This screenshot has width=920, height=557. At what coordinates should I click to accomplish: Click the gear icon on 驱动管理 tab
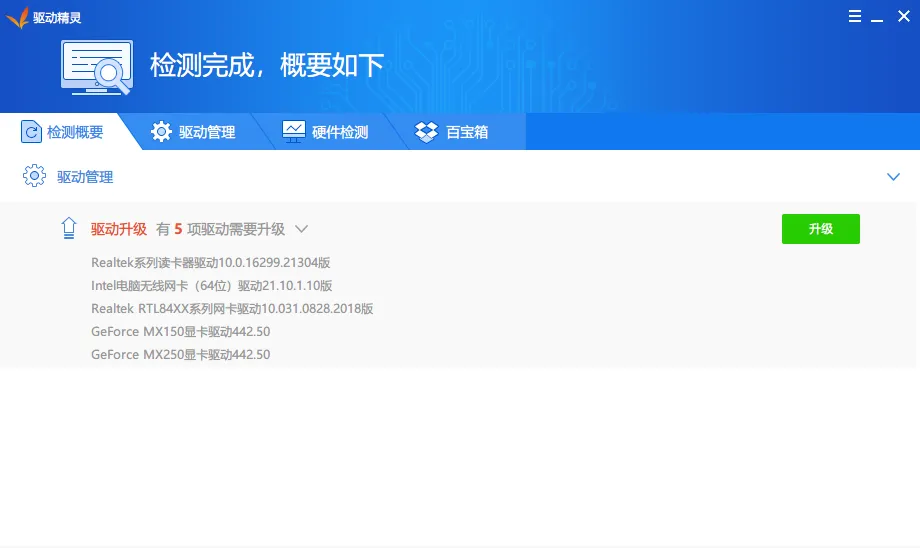(x=161, y=131)
